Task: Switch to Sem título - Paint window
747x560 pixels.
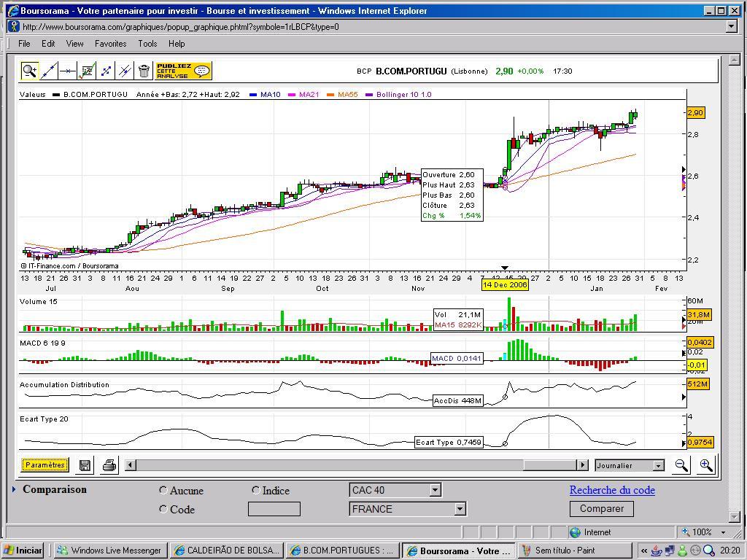Action: click(x=574, y=550)
